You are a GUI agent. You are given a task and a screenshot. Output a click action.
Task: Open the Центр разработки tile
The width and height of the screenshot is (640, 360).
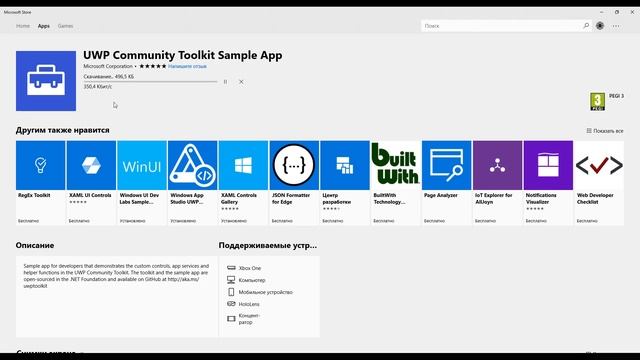pyautogui.click(x=345, y=183)
